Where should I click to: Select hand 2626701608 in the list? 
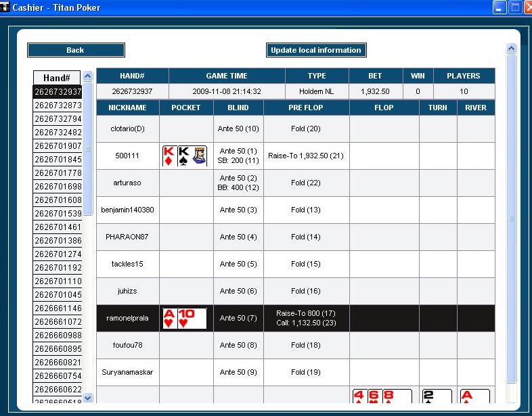click(x=58, y=200)
